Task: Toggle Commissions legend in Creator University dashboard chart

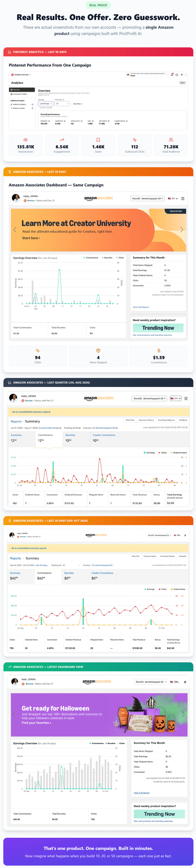Action: 91,258
